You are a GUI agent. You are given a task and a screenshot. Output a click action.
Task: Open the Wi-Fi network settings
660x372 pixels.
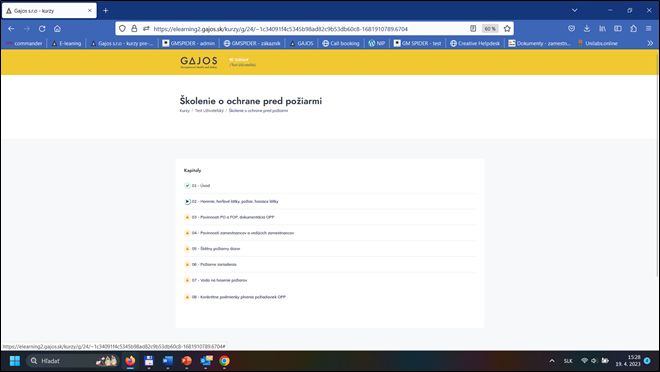(x=584, y=361)
